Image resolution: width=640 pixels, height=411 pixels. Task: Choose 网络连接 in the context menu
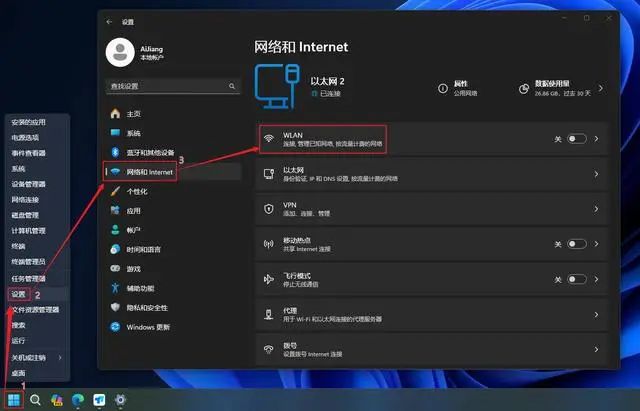pos(25,200)
